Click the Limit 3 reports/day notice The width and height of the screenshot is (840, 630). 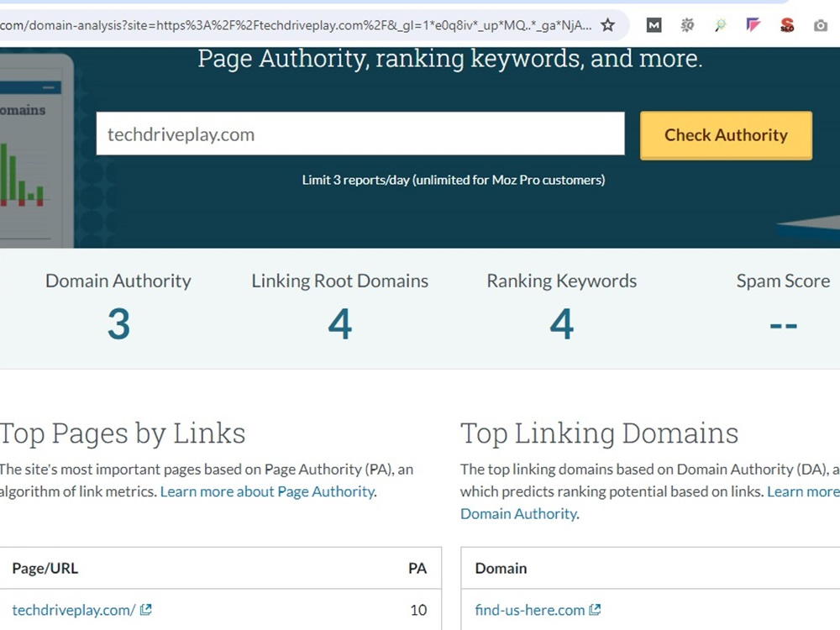pyautogui.click(x=454, y=180)
